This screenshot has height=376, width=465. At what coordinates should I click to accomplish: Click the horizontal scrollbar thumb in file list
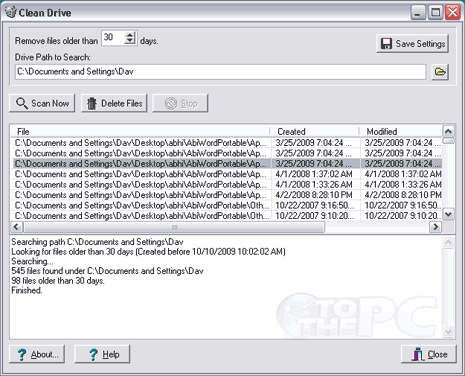point(174,227)
